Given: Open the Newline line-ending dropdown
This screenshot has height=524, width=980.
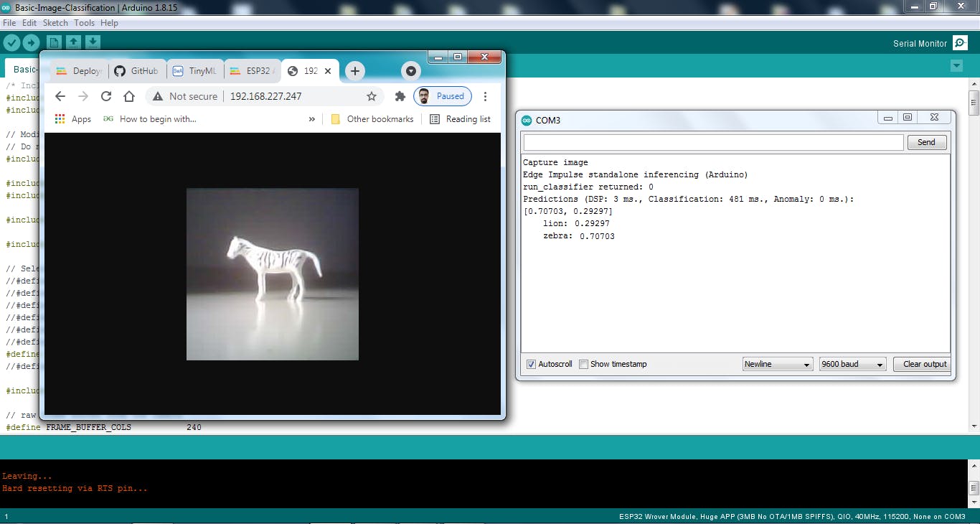Looking at the screenshot, I should click(x=778, y=364).
